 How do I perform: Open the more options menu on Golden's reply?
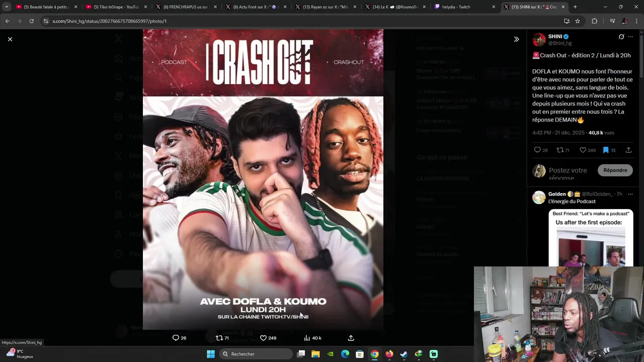(x=630, y=194)
